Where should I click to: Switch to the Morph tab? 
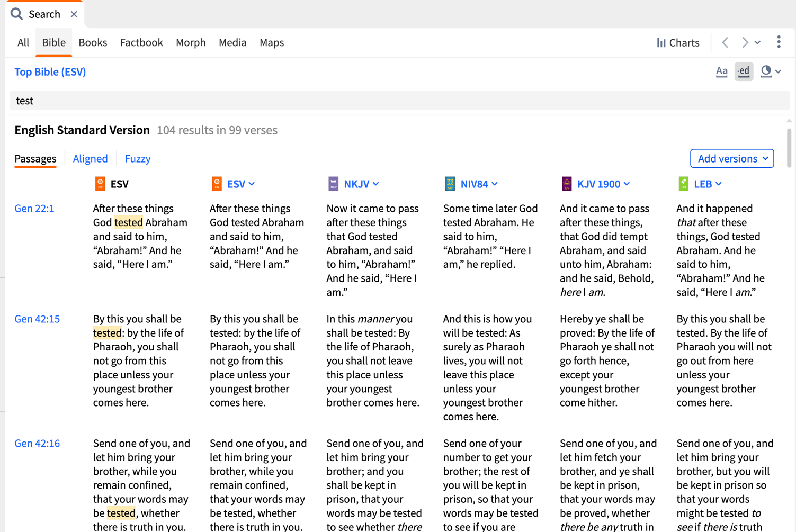[191, 42]
